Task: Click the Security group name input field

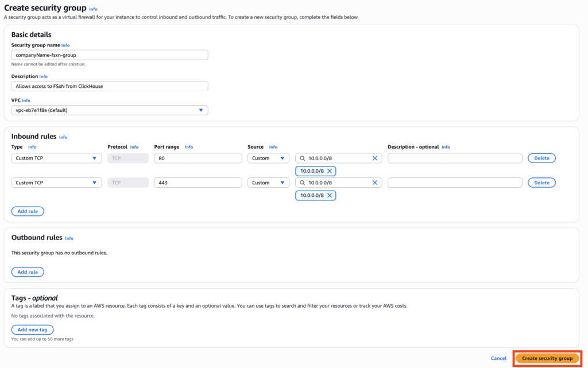Action: pyautogui.click(x=109, y=55)
